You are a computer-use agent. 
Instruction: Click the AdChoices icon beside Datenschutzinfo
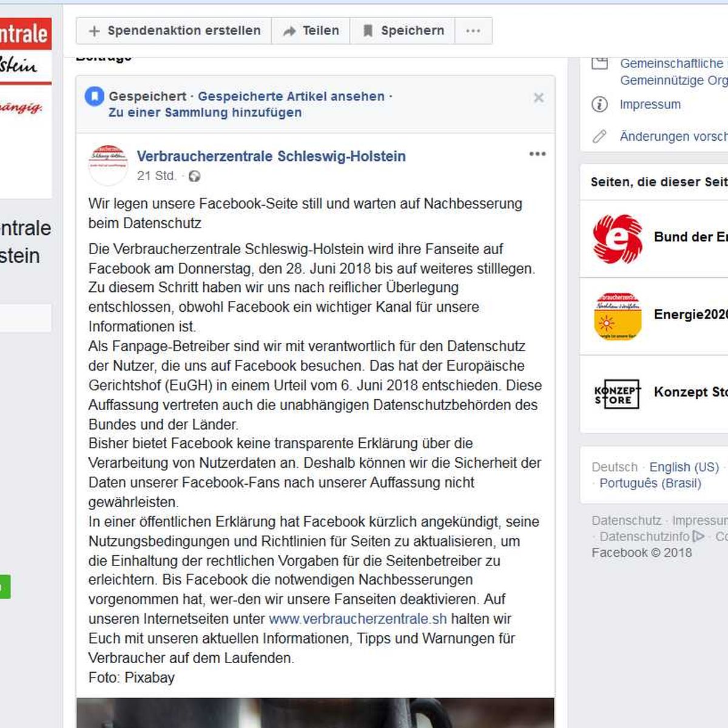point(698,536)
